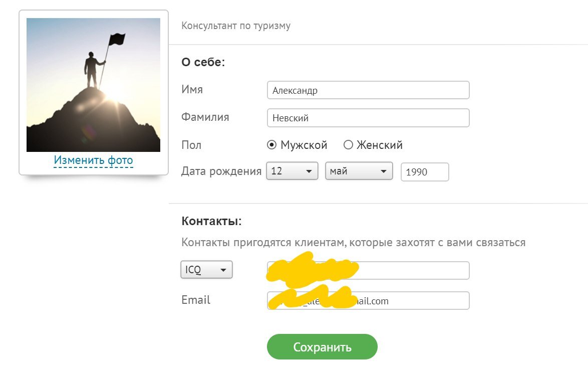Open the day dropdown showing 12

pos(292,170)
